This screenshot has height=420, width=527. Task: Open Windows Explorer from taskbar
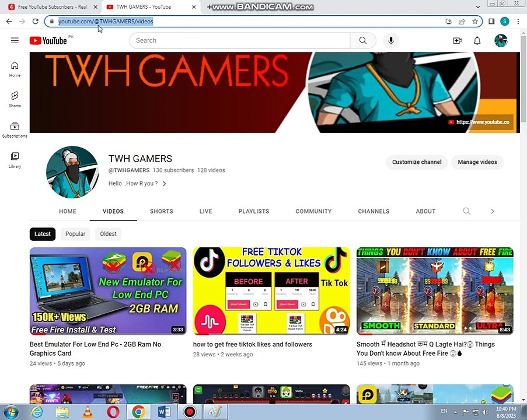click(62, 412)
